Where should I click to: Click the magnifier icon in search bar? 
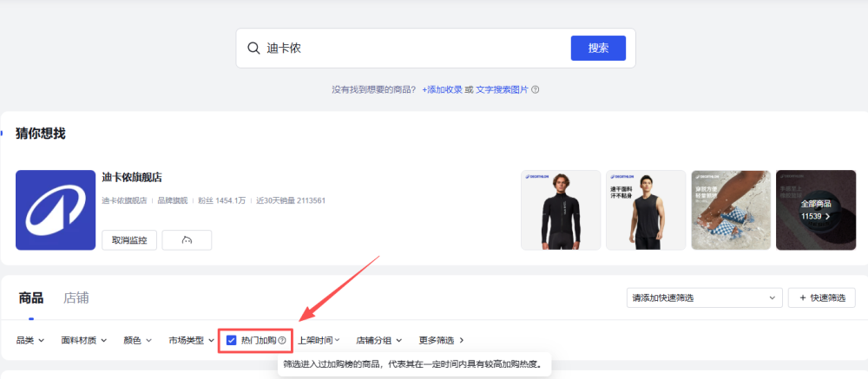pyautogui.click(x=253, y=49)
